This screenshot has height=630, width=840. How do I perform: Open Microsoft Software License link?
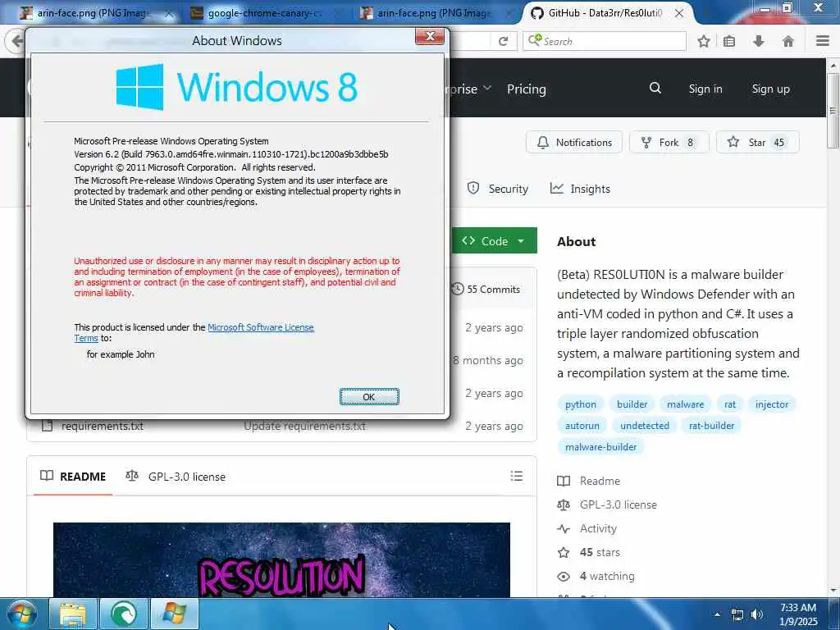[260, 327]
